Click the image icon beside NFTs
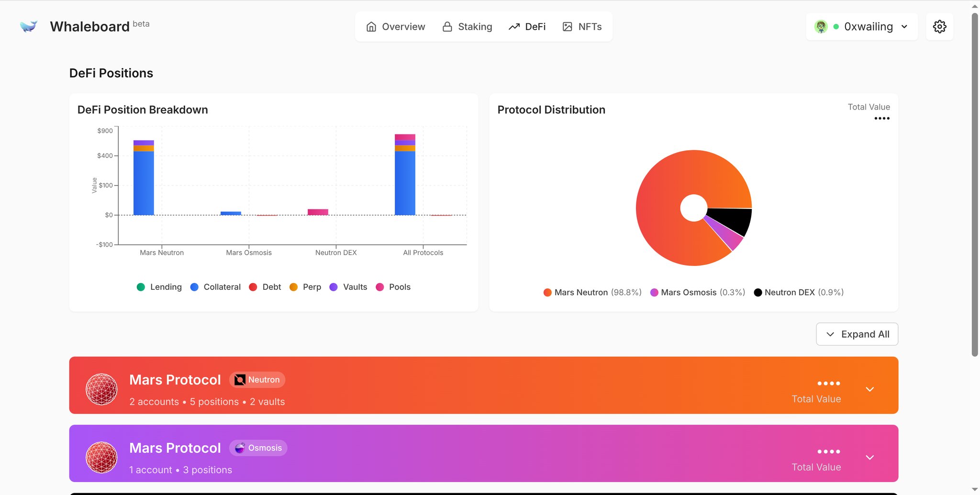The image size is (980, 495). [568, 27]
